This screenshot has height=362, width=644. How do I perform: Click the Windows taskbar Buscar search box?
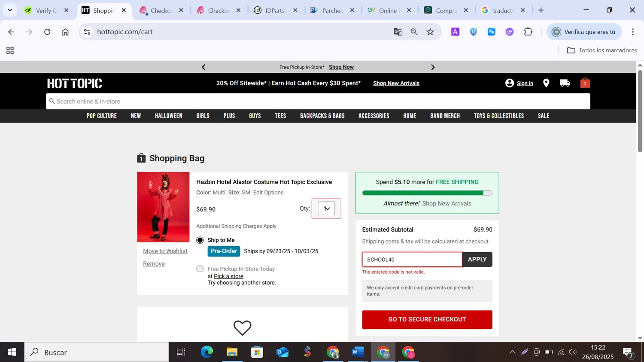pyautogui.click(x=97, y=352)
